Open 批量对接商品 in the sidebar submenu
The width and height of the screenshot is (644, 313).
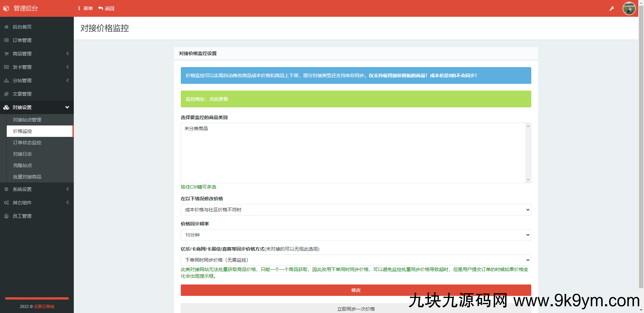pos(27,177)
